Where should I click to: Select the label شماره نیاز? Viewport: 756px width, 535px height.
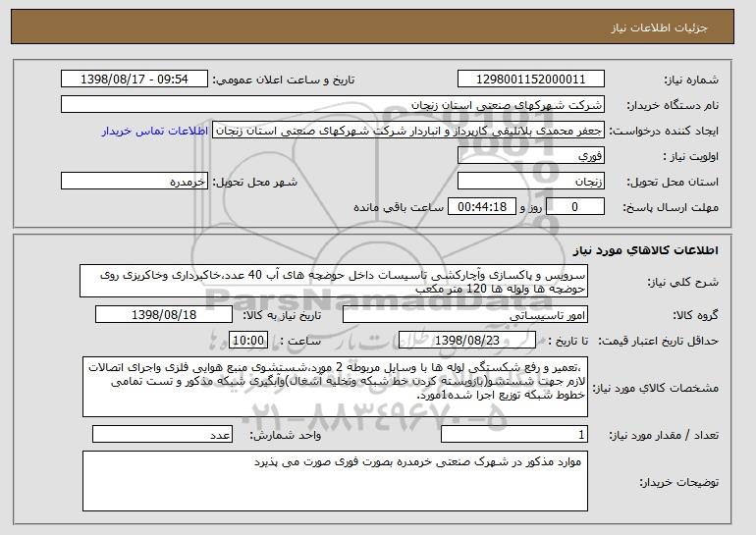(691, 80)
